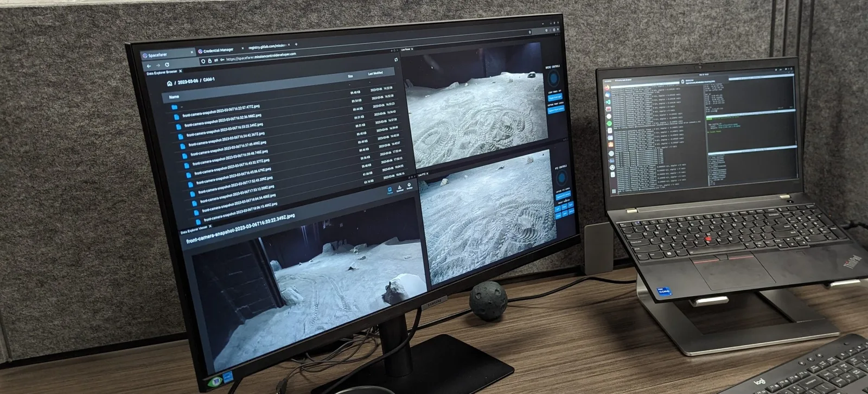Click the Capture PTZ Camera button

(563, 195)
